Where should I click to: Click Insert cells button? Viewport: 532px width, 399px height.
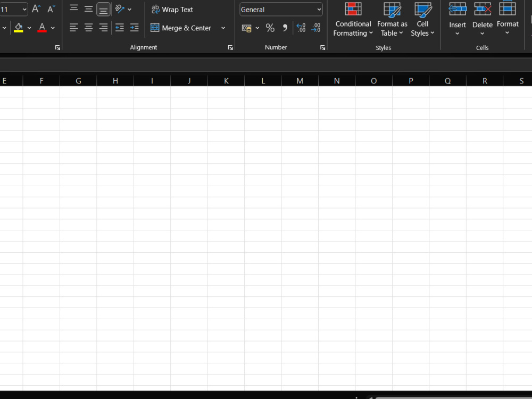[x=458, y=19]
